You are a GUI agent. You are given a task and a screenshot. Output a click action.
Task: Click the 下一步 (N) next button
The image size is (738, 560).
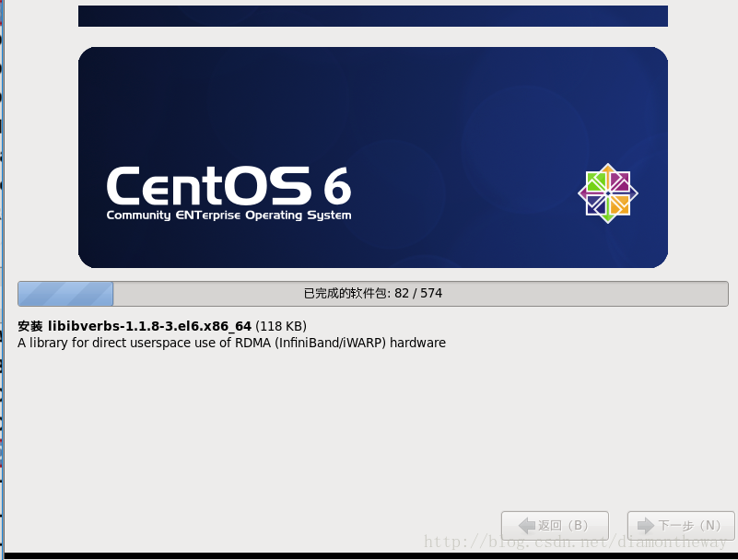[x=681, y=525]
